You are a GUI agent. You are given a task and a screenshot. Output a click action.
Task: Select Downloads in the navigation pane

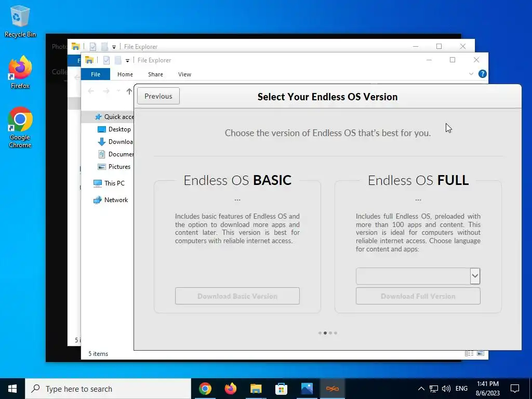[115, 142]
